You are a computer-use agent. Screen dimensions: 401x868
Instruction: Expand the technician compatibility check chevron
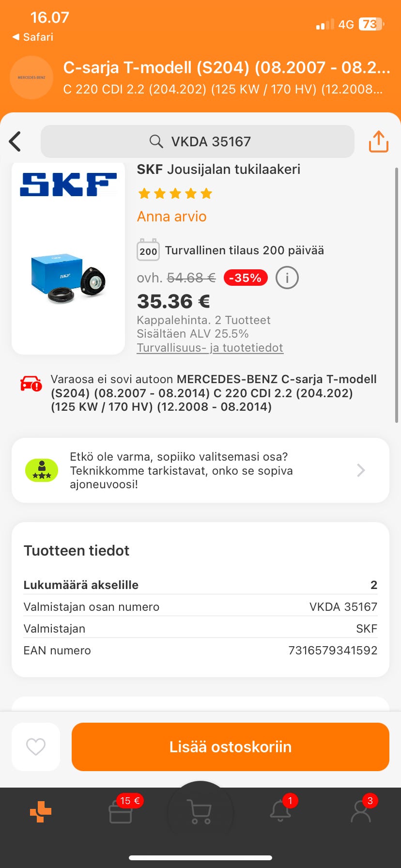point(361,470)
